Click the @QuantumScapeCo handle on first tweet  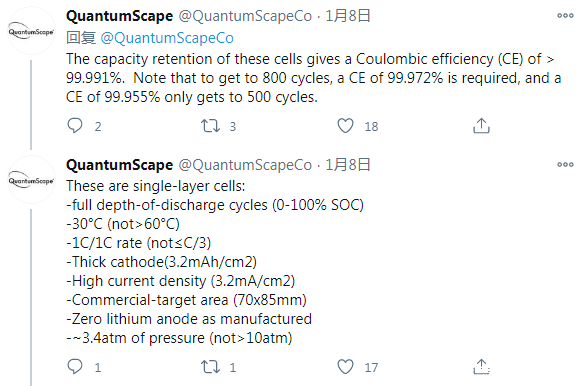tap(245, 16)
